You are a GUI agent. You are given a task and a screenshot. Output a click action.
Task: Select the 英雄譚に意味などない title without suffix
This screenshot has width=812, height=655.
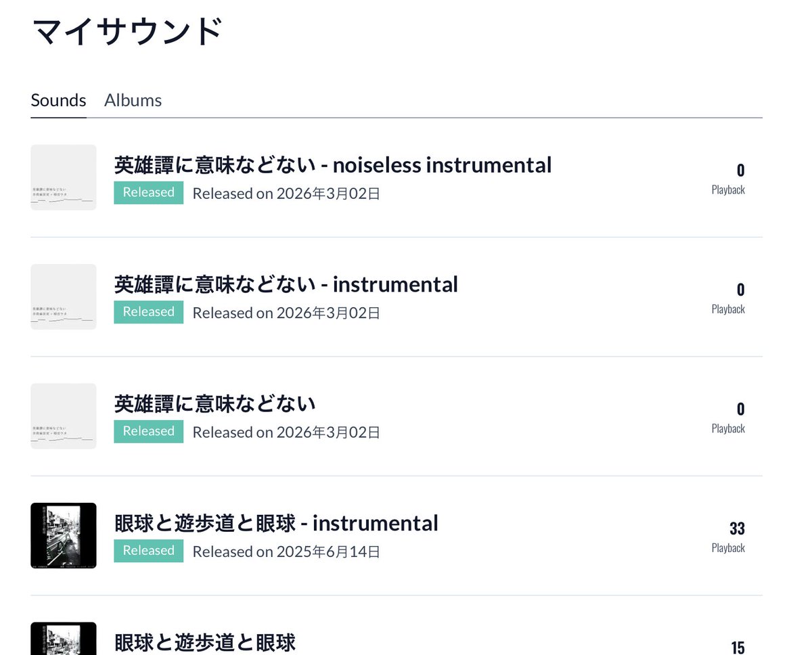pyautogui.click(x=215, y=404)
